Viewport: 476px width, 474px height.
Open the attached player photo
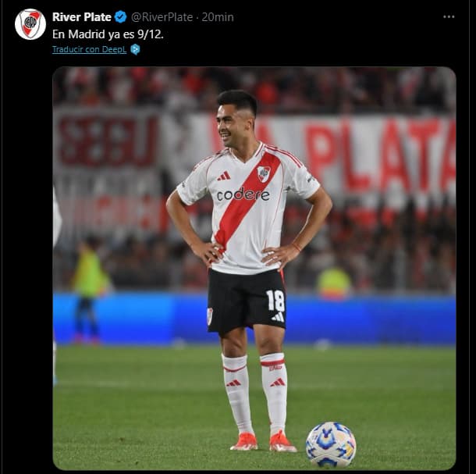(x=254, y=269)
